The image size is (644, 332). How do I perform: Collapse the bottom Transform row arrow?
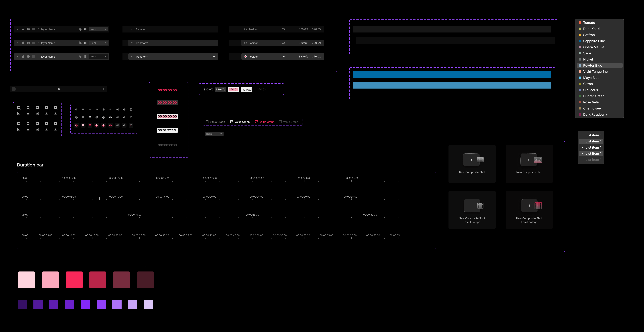click(x=132, y=57)
